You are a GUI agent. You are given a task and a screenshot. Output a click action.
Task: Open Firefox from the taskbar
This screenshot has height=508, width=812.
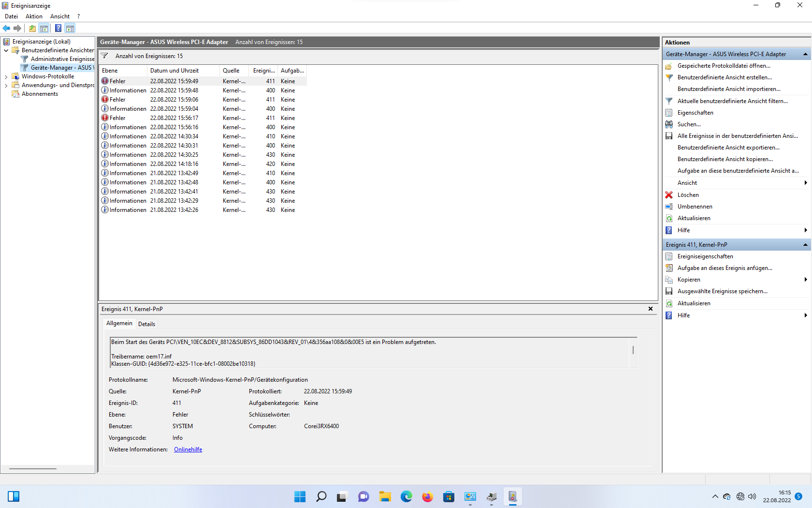coord(427,496)
